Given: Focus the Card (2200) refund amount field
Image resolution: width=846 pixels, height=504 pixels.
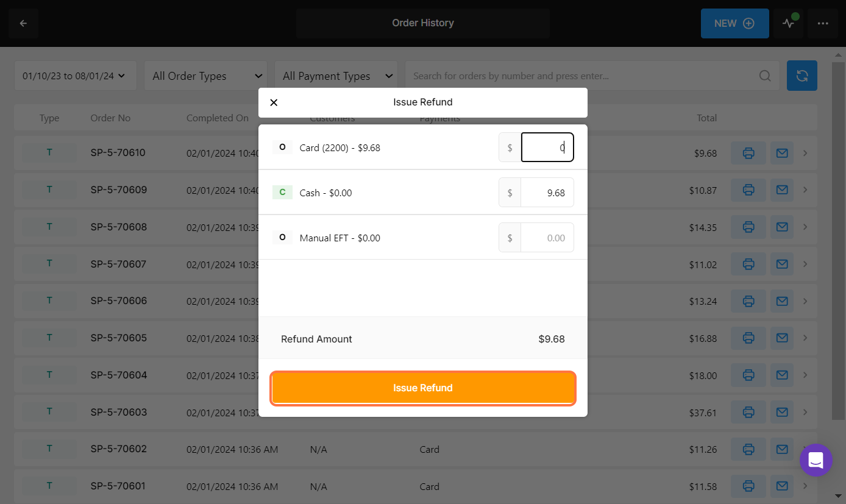Looking at the screenshot, I should click(547, 147).
